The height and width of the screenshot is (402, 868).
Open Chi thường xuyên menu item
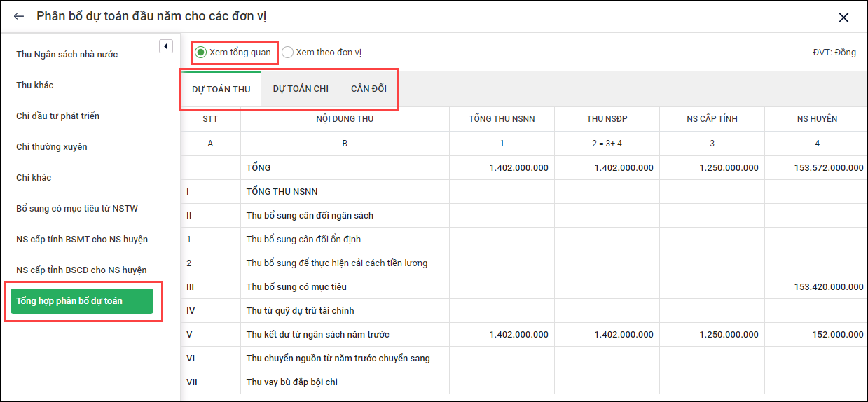click(x=52, y=147)
